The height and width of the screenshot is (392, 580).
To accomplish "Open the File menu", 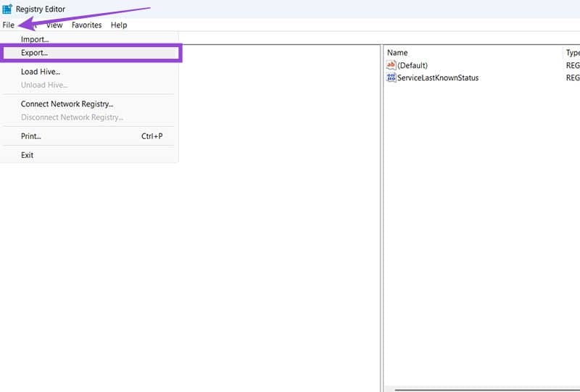I will click(x=9, y=25).
